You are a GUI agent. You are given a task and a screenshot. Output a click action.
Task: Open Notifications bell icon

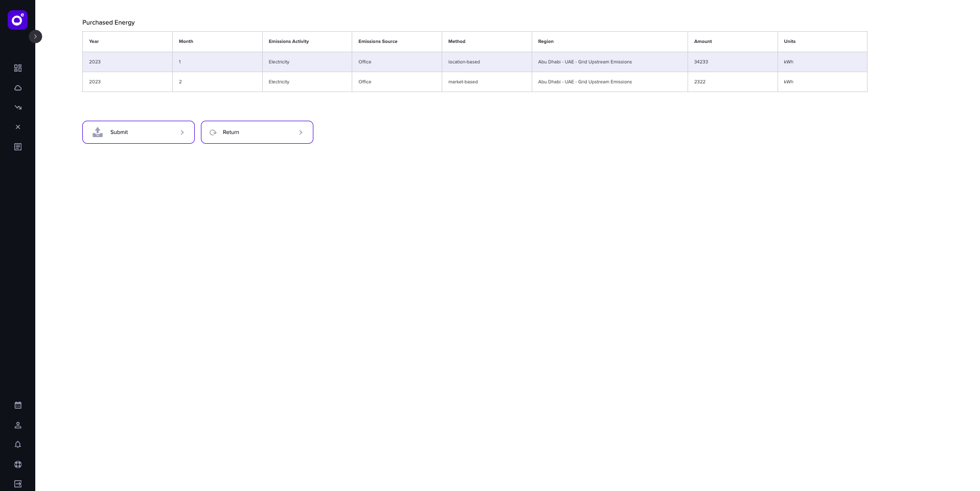pyautogui.click(x=17, y=444)
